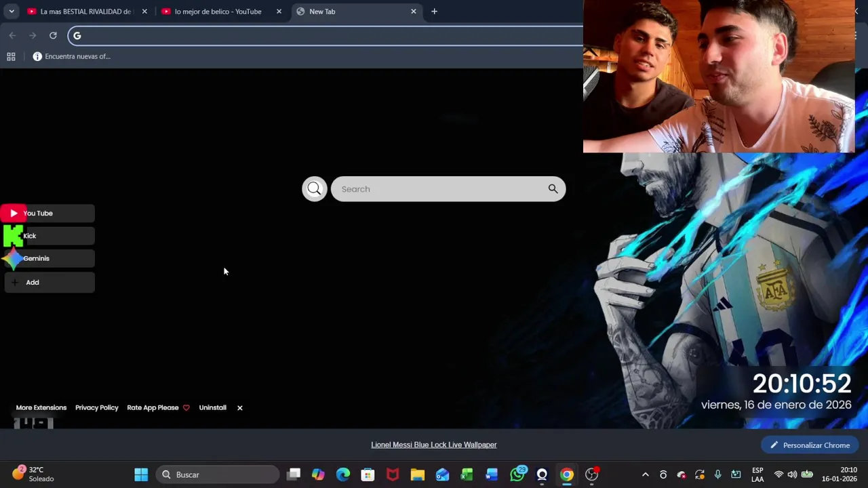This screenshot has width=868, height=488.
Task: Click the taskbar Buscar search box
Action: 218,474
